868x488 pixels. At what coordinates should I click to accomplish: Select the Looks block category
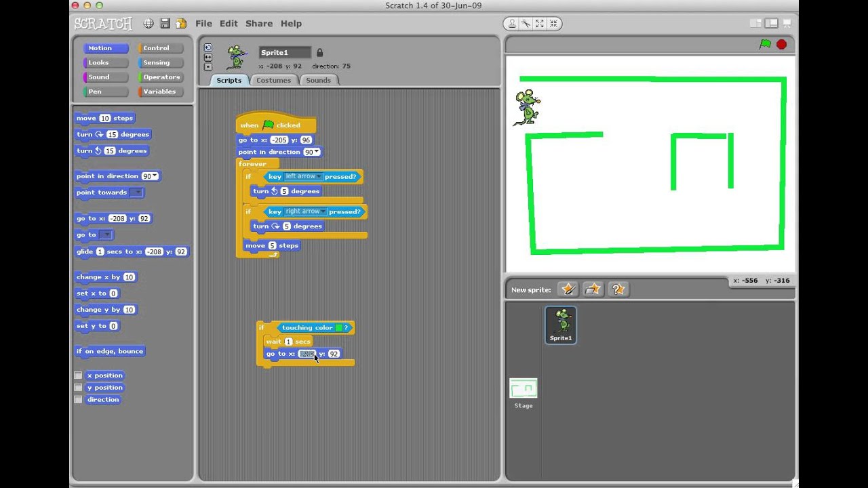[x=106, y=62]
